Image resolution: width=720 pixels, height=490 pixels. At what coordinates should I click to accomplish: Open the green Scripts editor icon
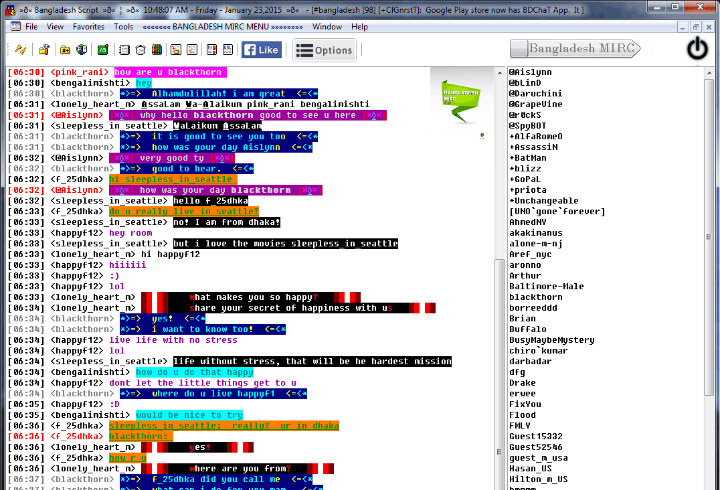(x=103, y=50)
